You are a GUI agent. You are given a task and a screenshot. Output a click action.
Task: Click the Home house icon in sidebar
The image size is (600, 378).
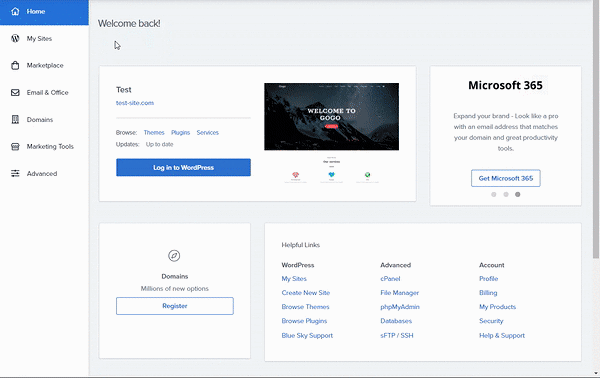[x=15, y=11]
